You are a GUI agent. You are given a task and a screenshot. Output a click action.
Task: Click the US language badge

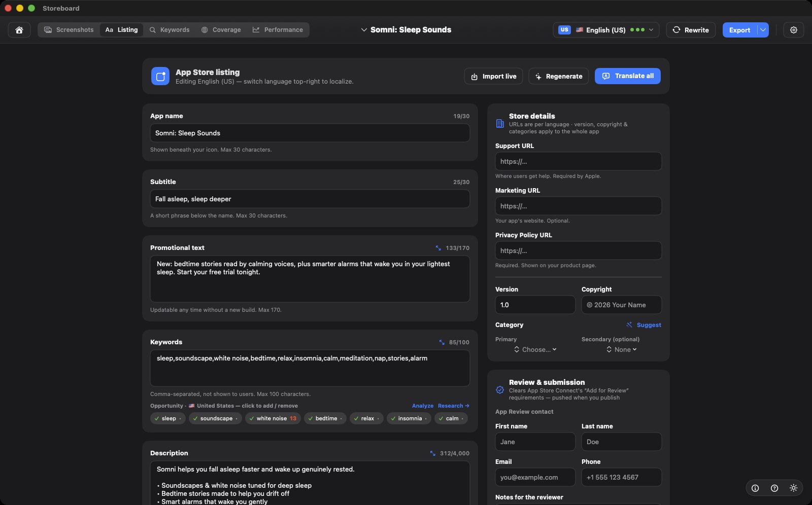point(564,30)
